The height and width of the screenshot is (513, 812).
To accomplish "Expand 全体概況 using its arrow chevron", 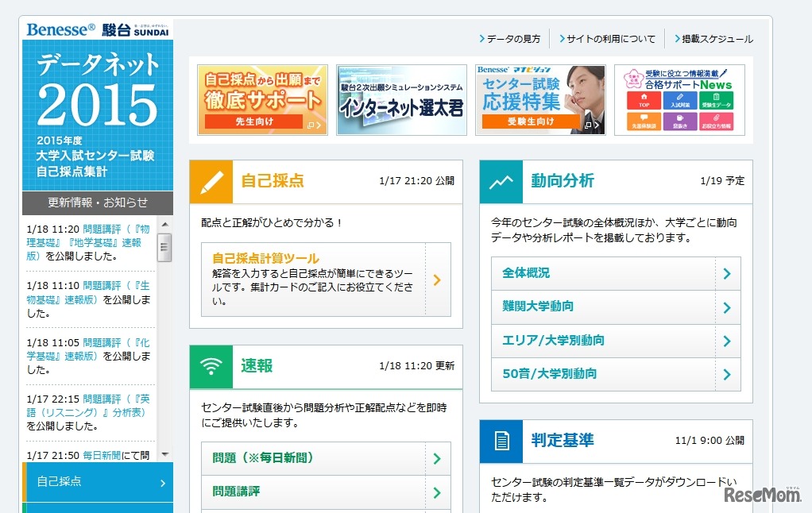I will (x=727, y=274).
